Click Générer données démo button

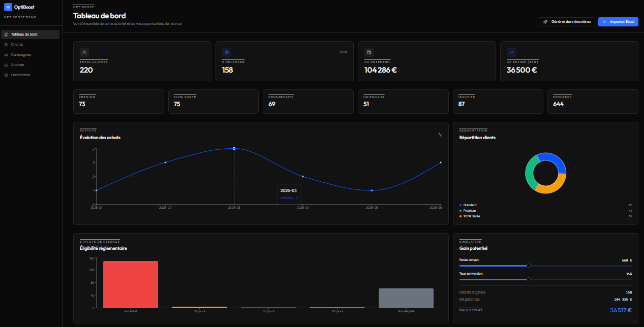(x=567, y=22)
